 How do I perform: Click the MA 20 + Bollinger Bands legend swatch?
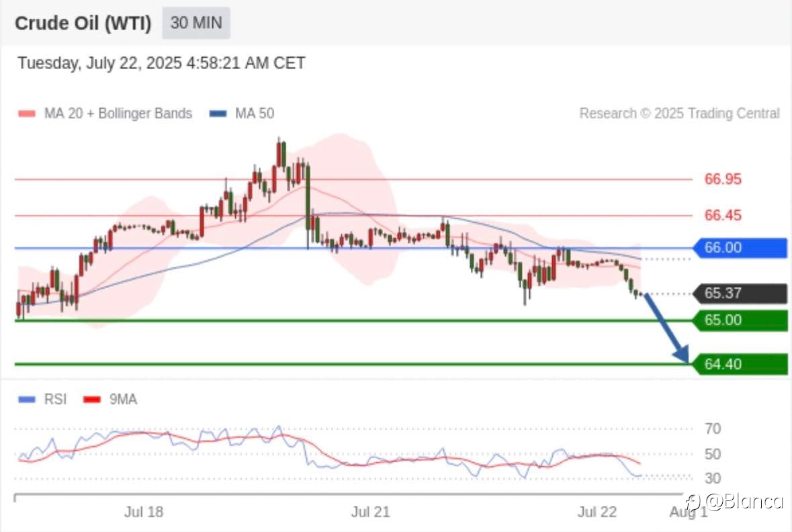26,114
